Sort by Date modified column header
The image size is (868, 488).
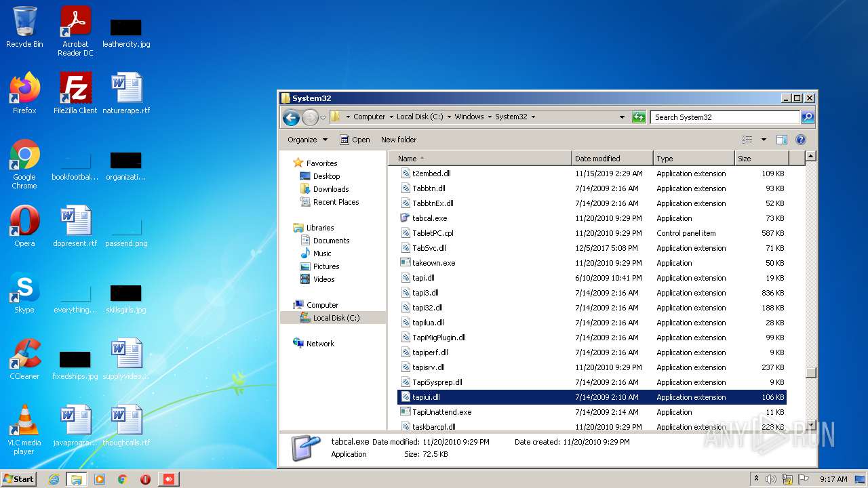(x=612, y=159)
